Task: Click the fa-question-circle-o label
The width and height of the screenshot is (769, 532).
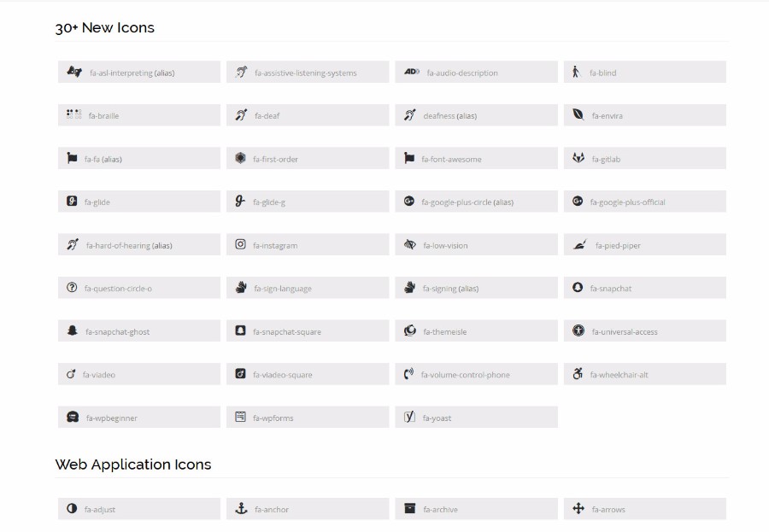Action: [118, 289]
